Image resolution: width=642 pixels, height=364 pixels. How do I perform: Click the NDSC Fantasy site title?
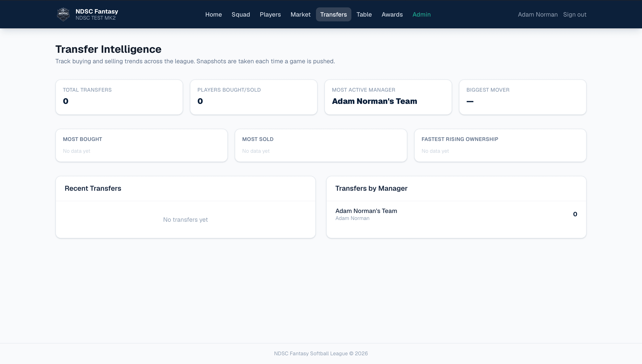97,11
